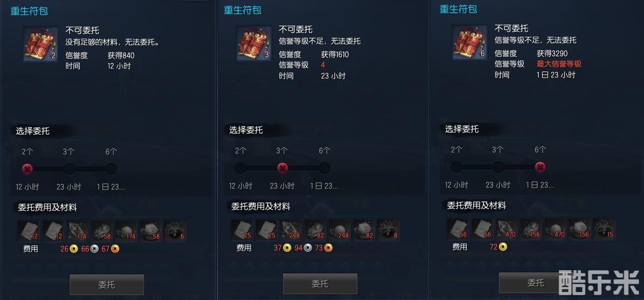The height and width of the screenshot is (300, 644).
Task: Select the crystal shard material with count 248
Action: tap(291, 230)
